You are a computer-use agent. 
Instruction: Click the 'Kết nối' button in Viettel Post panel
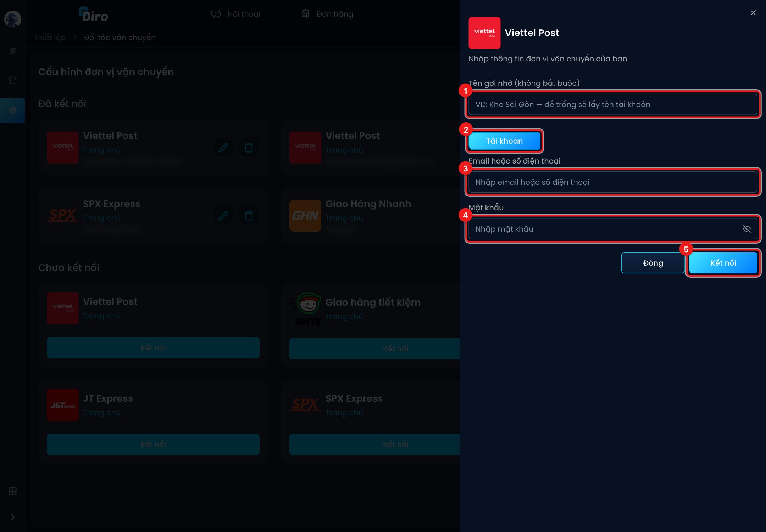pyautogui.click(x=723, y=263)
